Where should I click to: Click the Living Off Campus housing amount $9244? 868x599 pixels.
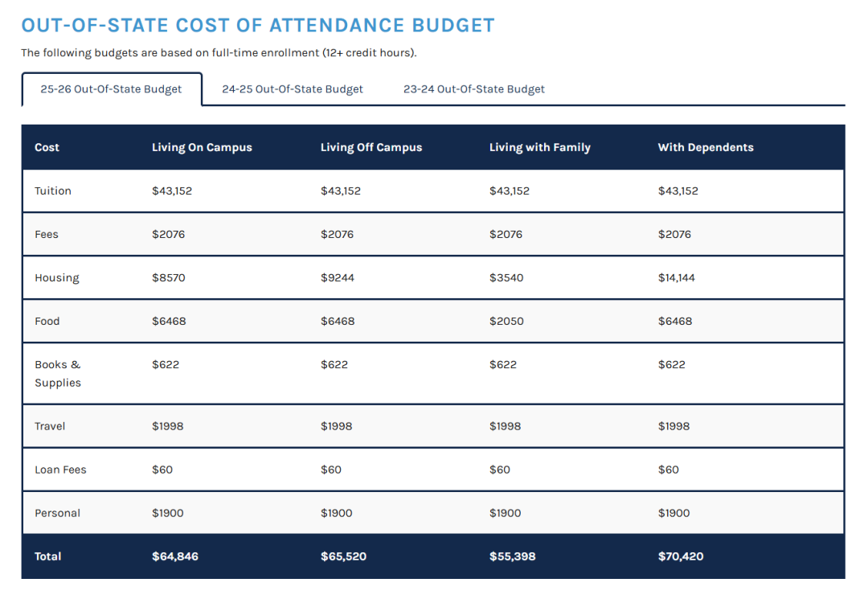point(337,278)
